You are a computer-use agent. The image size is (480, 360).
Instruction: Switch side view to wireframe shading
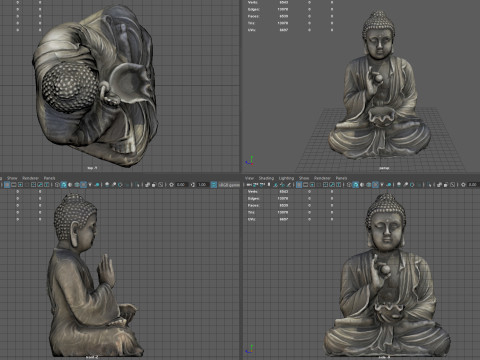click(x=57, y=185)
